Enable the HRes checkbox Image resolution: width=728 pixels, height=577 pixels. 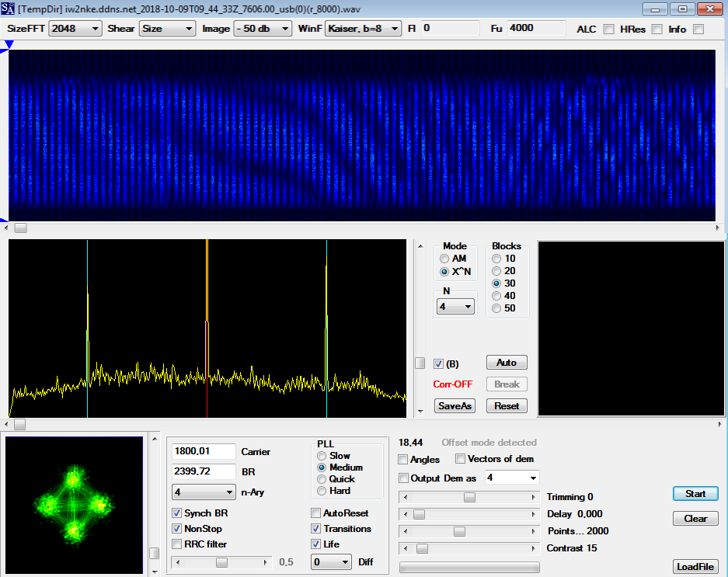pos(657,29)
